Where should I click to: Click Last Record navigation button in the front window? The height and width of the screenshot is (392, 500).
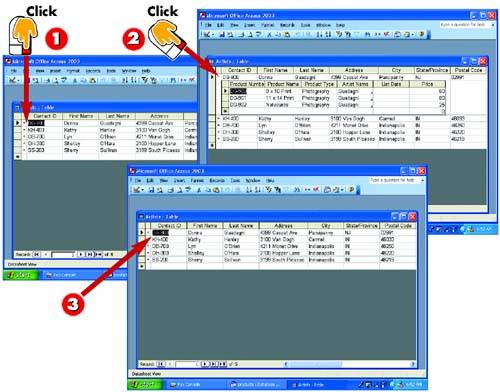pos(214,364)
